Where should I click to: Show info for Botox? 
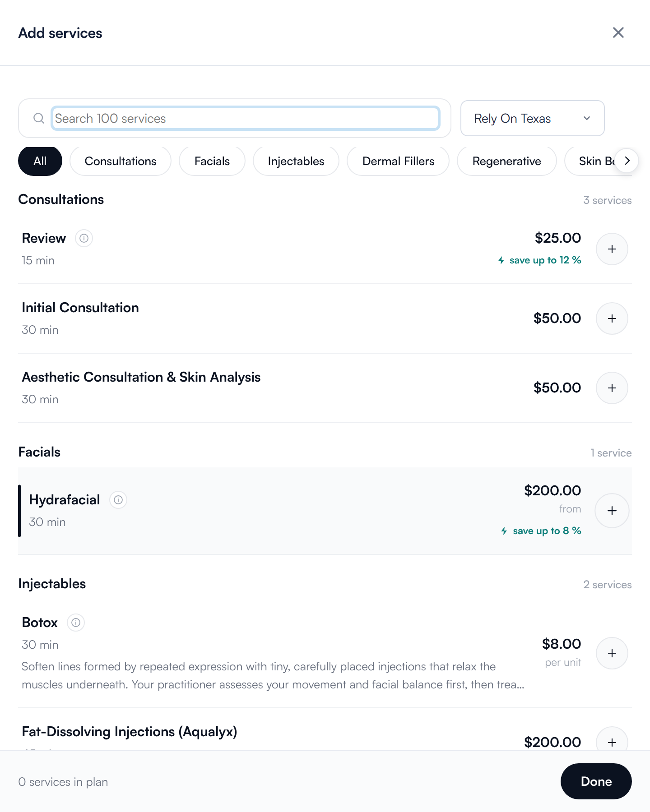point(76,623)
